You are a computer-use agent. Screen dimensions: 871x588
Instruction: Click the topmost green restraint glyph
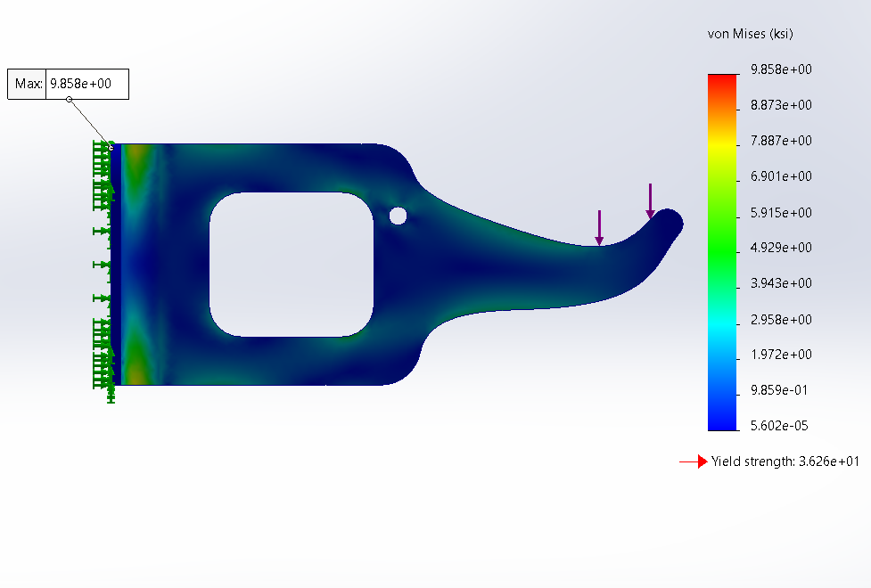coord(99,145)
